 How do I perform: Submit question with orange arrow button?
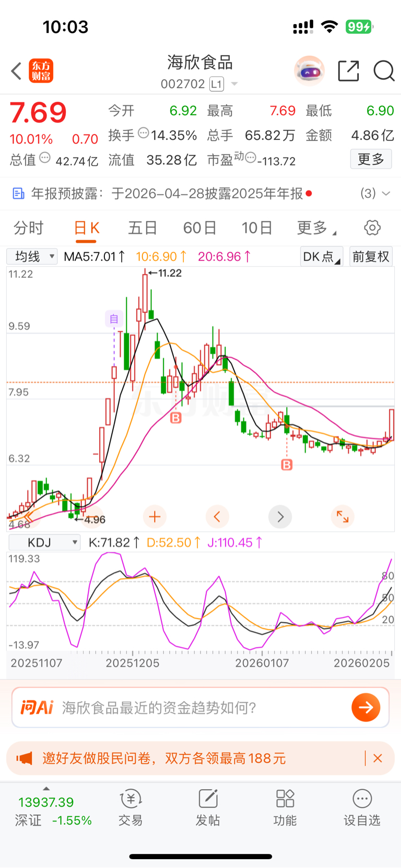point(365,707)
